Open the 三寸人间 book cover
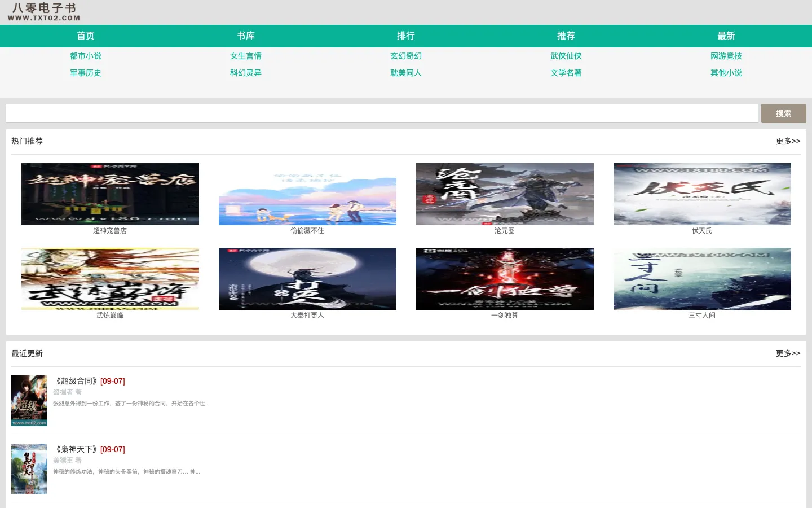812x508 pixels. point(702,279)
